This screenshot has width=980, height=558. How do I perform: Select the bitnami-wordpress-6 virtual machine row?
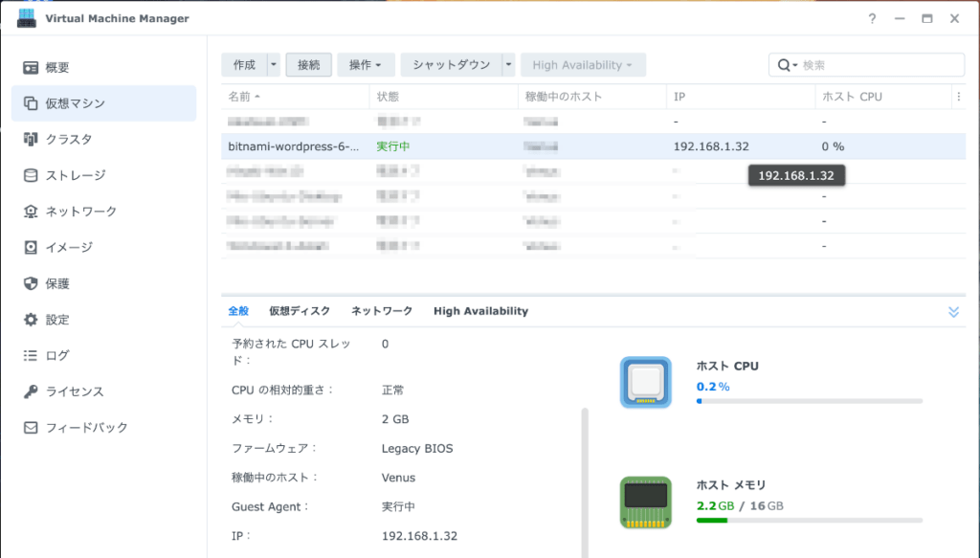[593, 146]
